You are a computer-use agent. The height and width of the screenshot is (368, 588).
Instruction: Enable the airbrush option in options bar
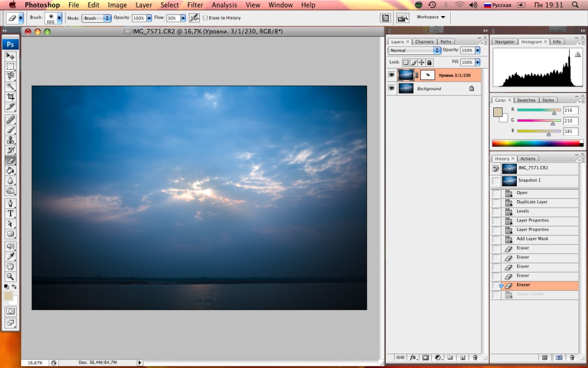tap(195, 18)
